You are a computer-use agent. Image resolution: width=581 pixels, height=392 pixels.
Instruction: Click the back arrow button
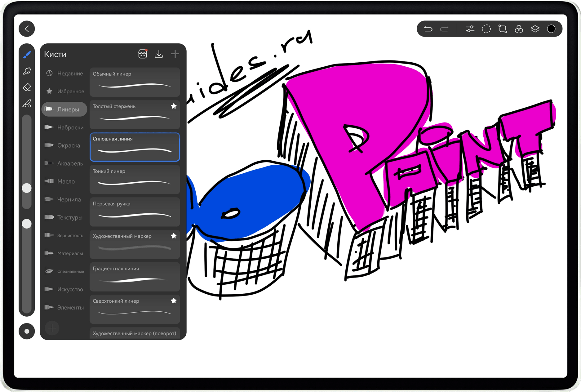click(27, 29)
